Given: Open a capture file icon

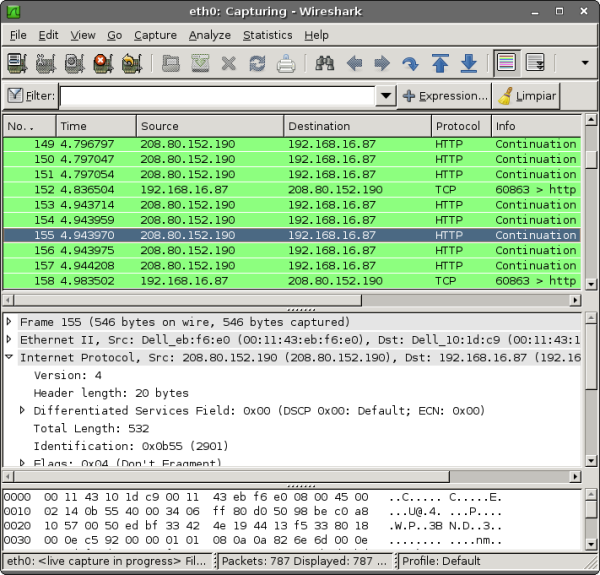Looking at the screenshot, I should (x=171, y=63).
